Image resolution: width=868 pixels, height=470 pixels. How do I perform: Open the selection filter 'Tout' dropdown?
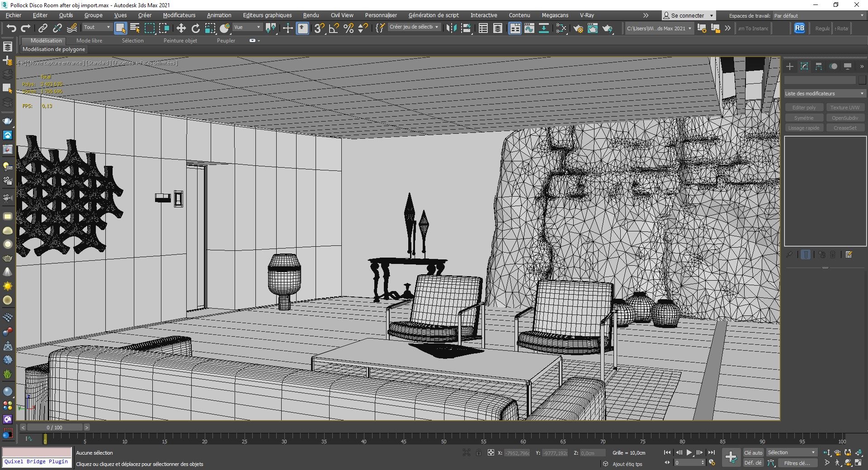coord(97,28)
